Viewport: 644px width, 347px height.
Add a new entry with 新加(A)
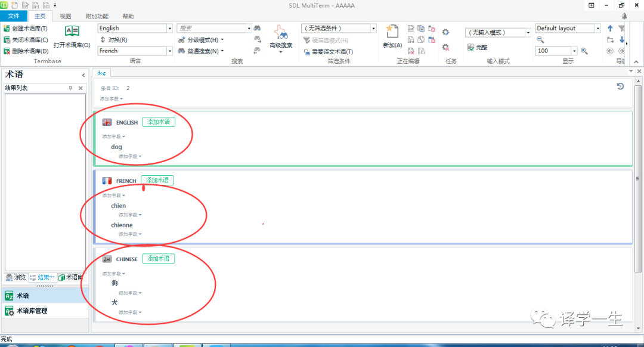(392, 37)
